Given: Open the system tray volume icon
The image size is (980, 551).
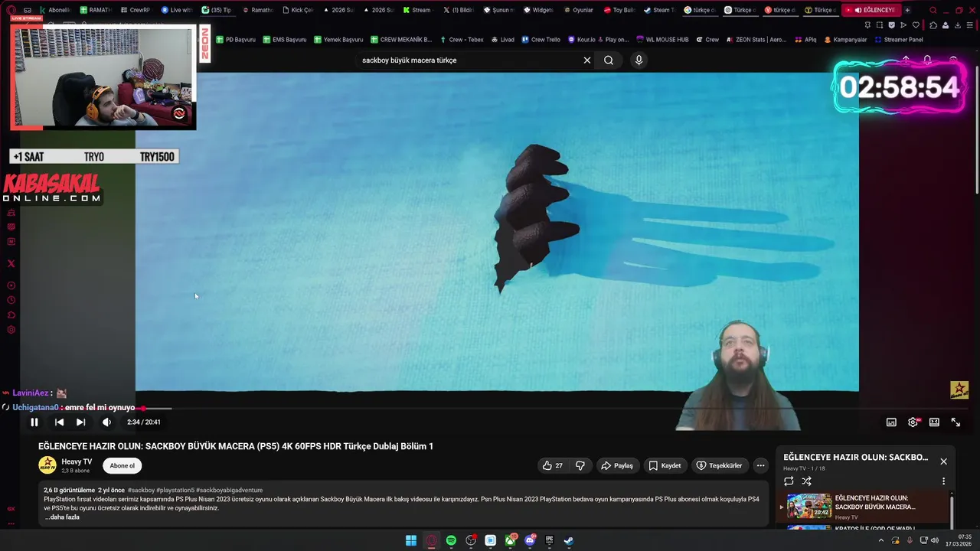Looking at the screenshot, I should tap(934, 540).
